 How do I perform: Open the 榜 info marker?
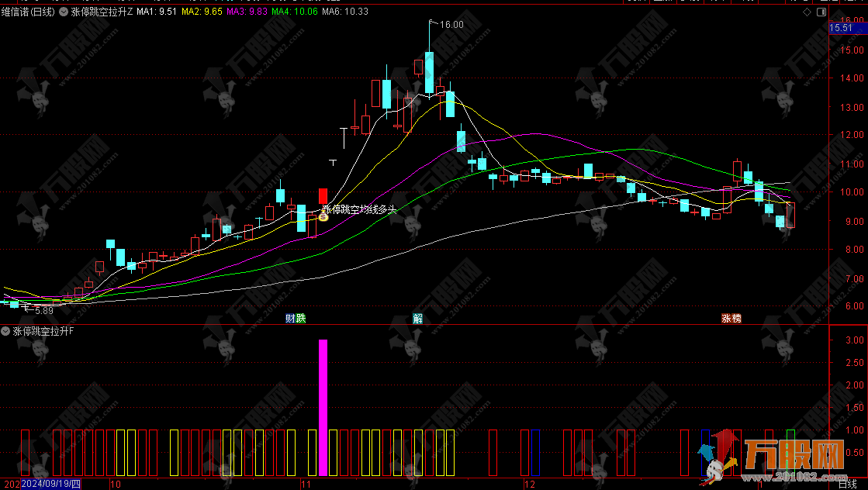coord(736,318)
